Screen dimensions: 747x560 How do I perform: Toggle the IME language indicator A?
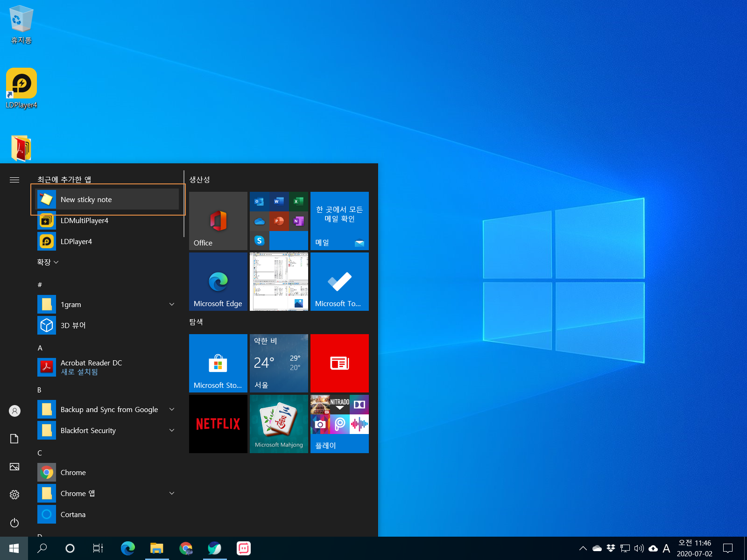(x=666, y=548)
